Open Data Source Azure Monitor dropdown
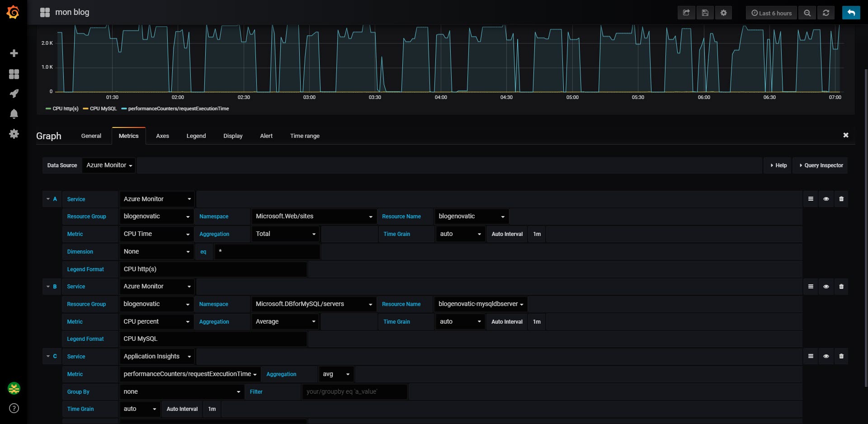This screenshot has height=424, width=868. pyautogui.click(x=109, y=165)
